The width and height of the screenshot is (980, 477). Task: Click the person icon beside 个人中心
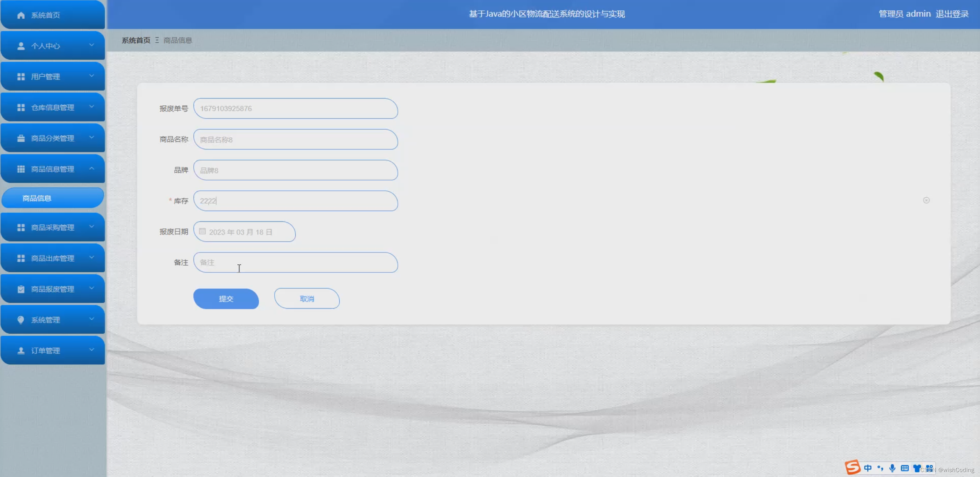[x=21, y=46]
